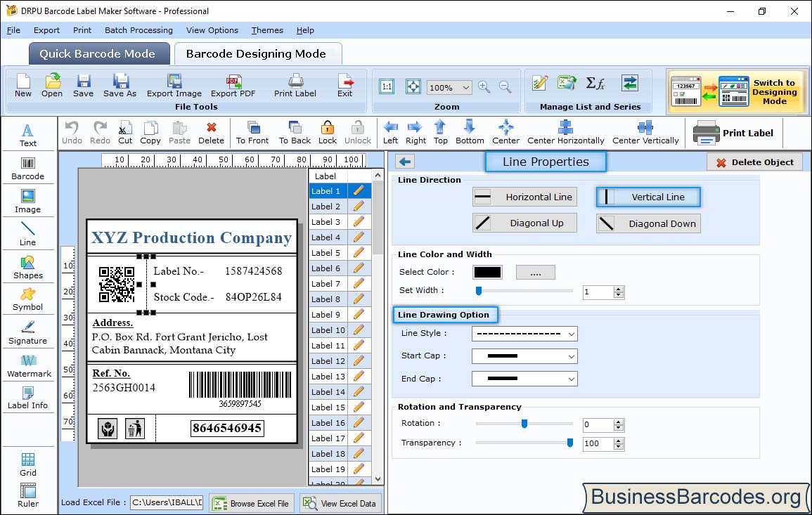Open the Line Style dropdown
The image size is (812, 515).
click(x=524, y=334)
